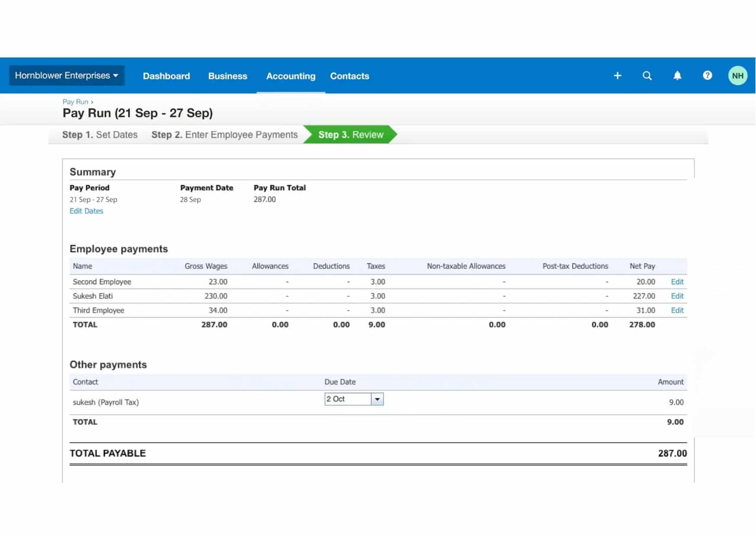
Task: Go to the Dashboard menu
Action: [x=166, y=76]
